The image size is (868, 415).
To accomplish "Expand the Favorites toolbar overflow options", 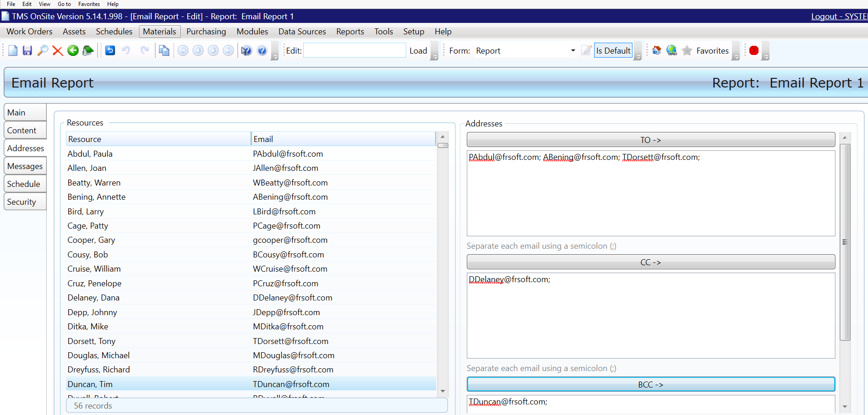I will click(x=736, y=51).
